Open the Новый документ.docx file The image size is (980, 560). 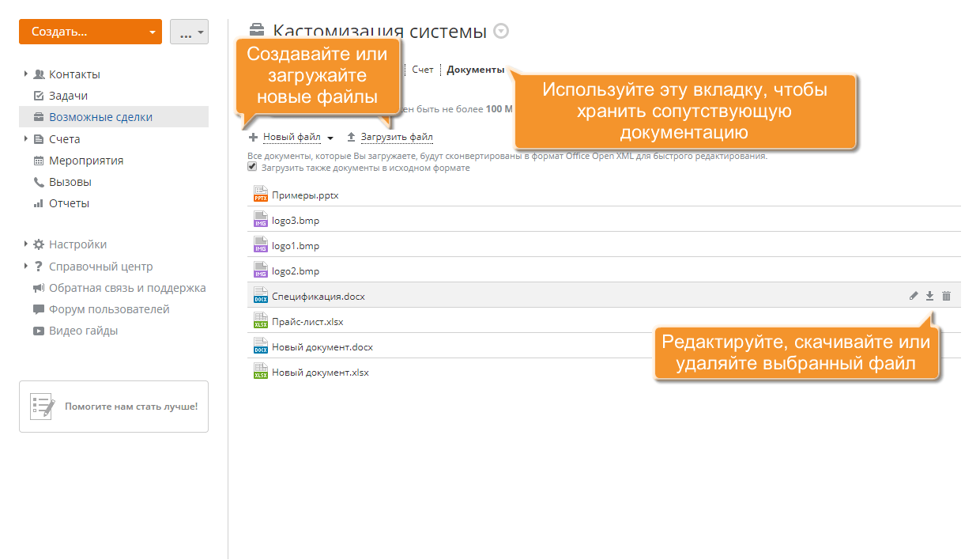coord(322,346)
